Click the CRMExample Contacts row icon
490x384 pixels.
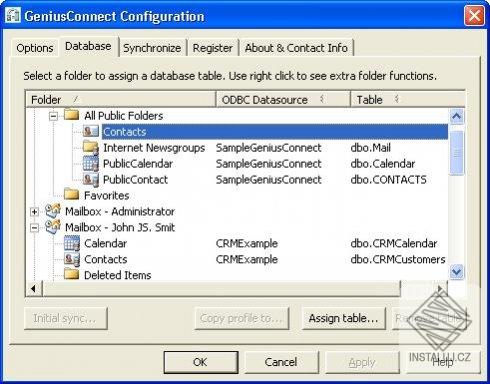pos(72,259)
